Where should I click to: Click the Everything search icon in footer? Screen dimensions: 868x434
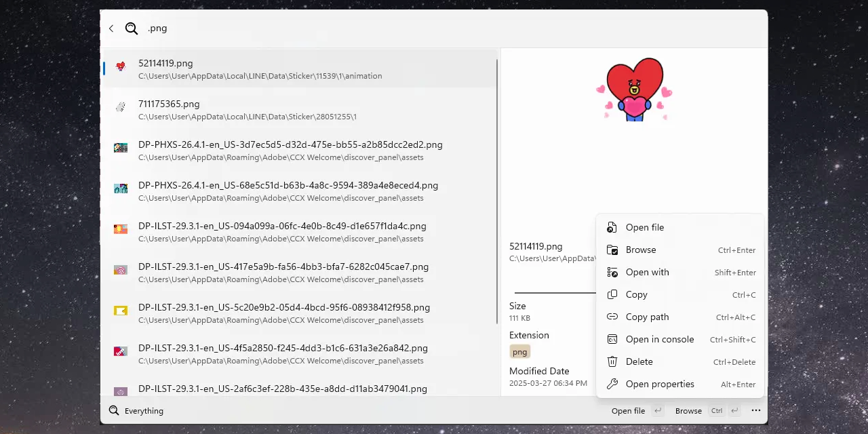(114, 410)
